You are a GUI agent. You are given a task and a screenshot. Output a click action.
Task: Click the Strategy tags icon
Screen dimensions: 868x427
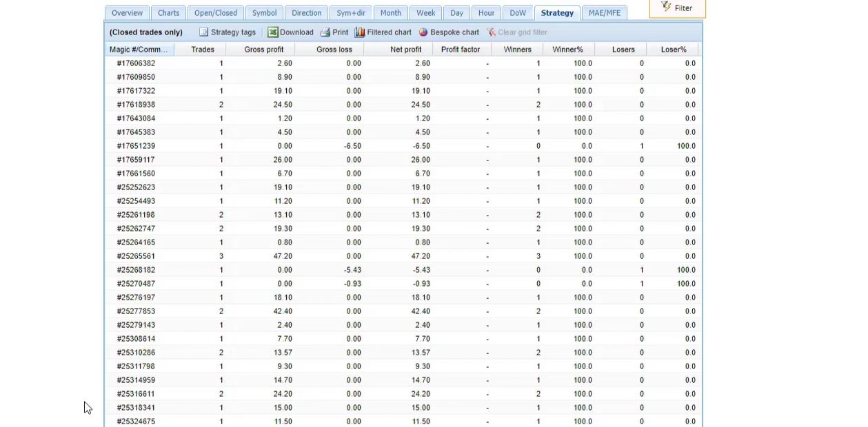tap(204, 32)
